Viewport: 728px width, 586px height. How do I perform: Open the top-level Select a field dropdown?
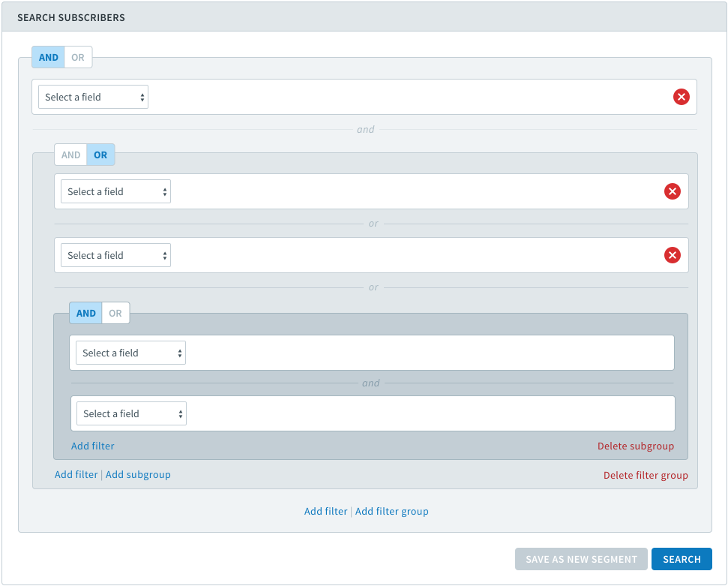tap(93, 97)
